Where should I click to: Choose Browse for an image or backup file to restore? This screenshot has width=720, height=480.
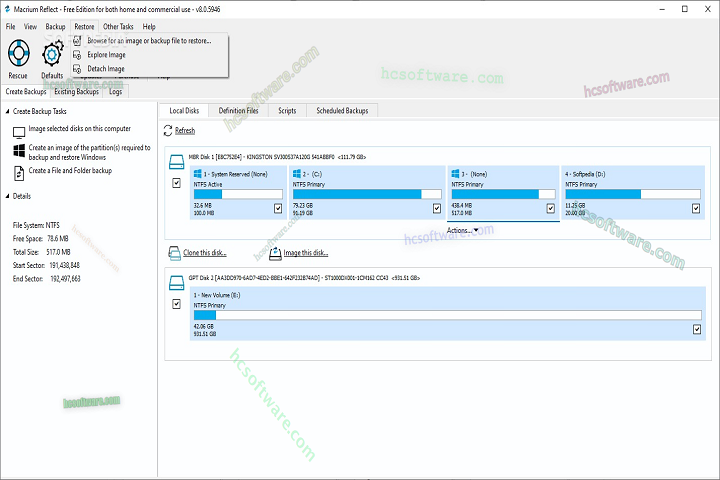tap(150, 40)
